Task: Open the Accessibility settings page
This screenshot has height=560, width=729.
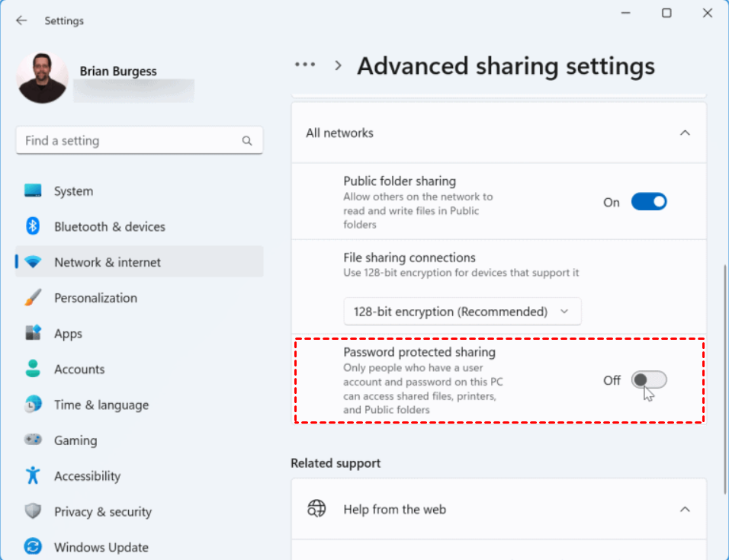Action: pos(87,476)
